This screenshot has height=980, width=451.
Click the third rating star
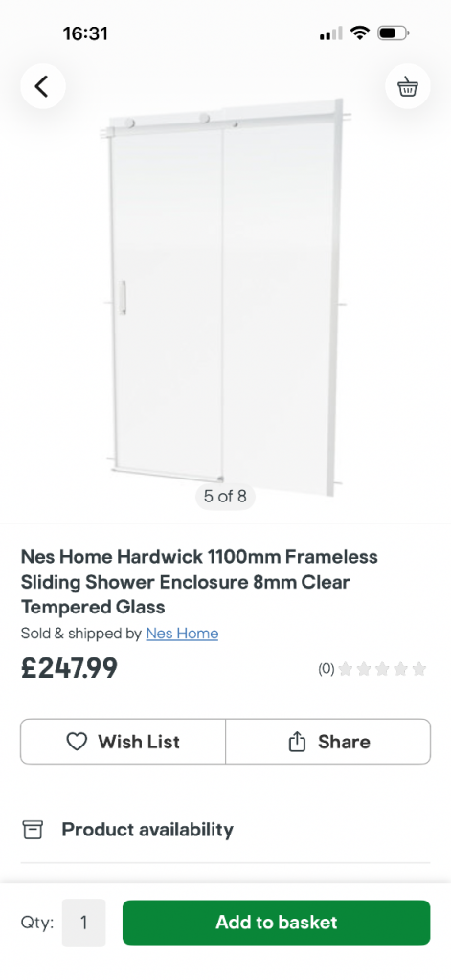pyautogui.click(x=382, y=669)
